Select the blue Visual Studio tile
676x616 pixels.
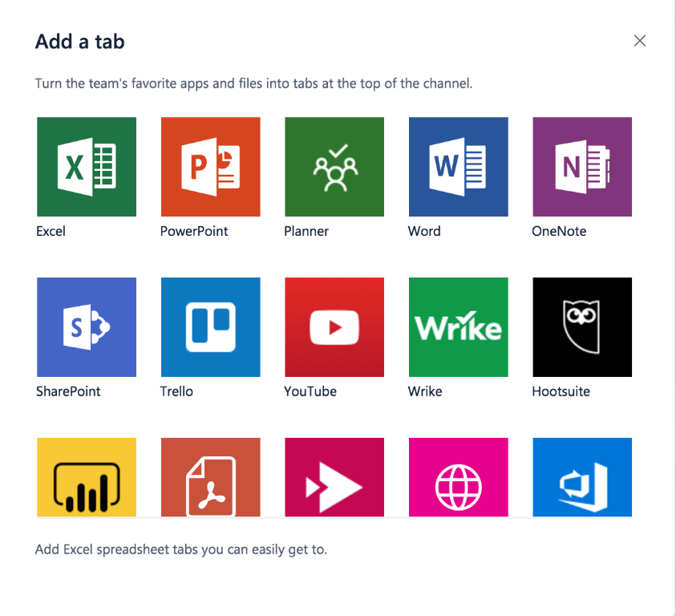[x=582, y=477]
